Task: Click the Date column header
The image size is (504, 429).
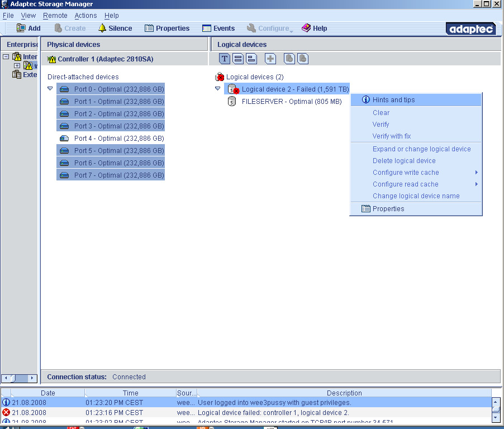Action: [x=48, y=393]
